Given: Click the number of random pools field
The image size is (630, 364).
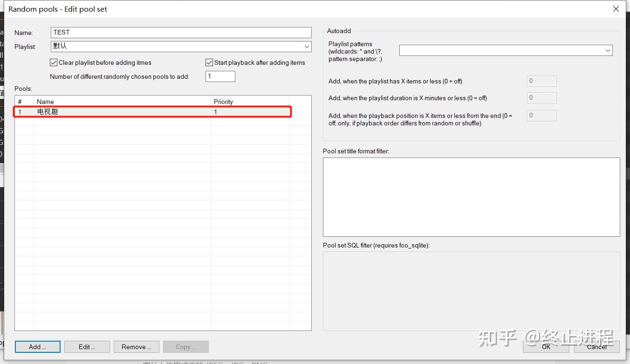Looking at the screenshot, I should pyautogui.click(x=220, y=76).
